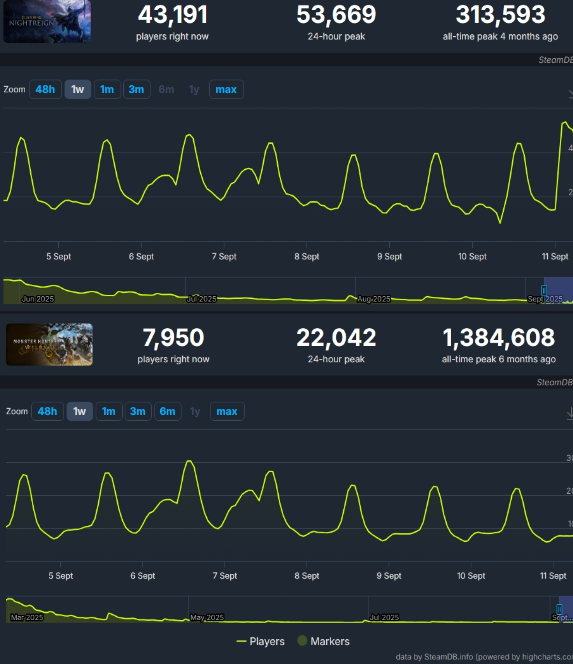Image resolution: width=573 pixels, height=664 pixels.
Task: Toggle the Markers legend series
Action: click(x=324, y=641)
